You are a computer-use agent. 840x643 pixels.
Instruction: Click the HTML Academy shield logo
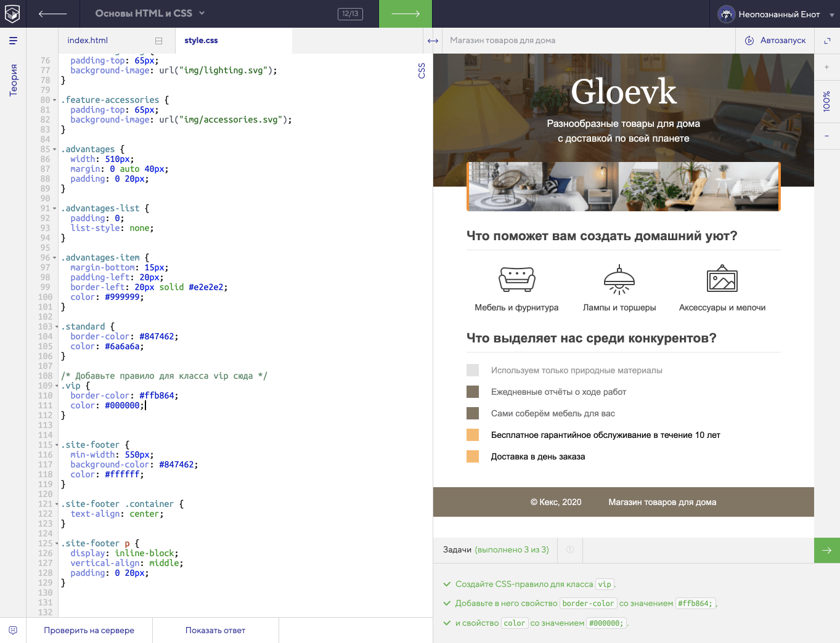tap(12, 14)
